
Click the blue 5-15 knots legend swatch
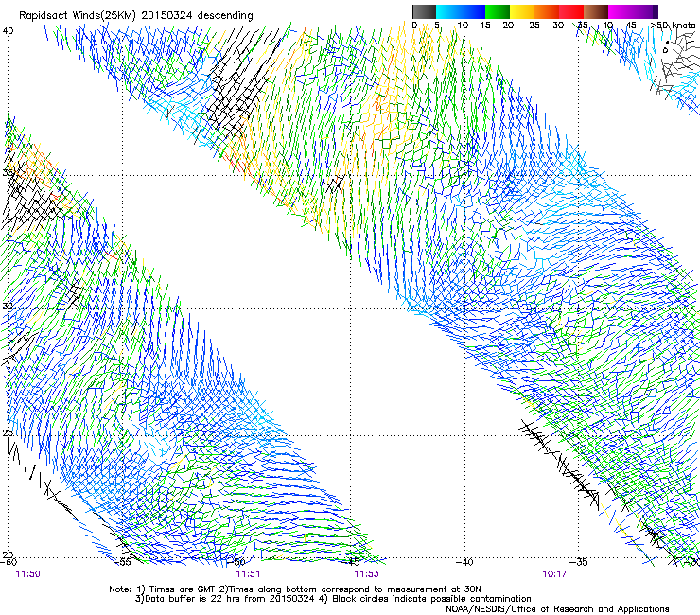pyautogui.click(x=461, y=11)
